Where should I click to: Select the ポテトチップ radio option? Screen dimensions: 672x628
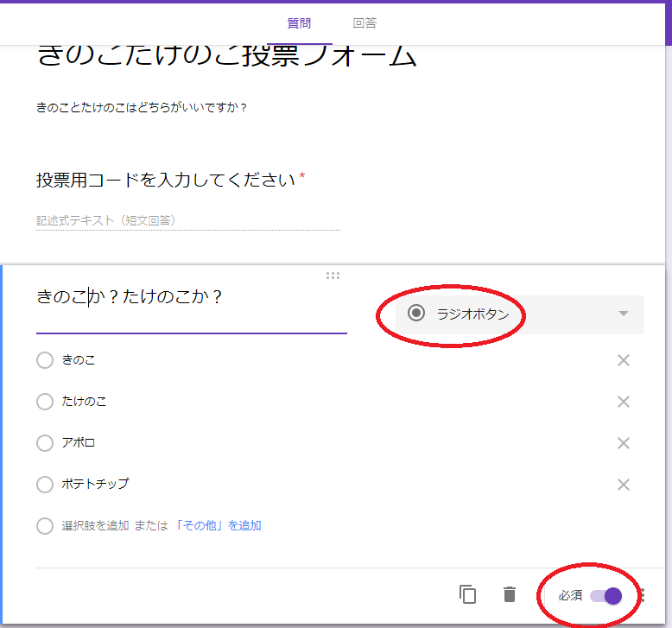45,485
